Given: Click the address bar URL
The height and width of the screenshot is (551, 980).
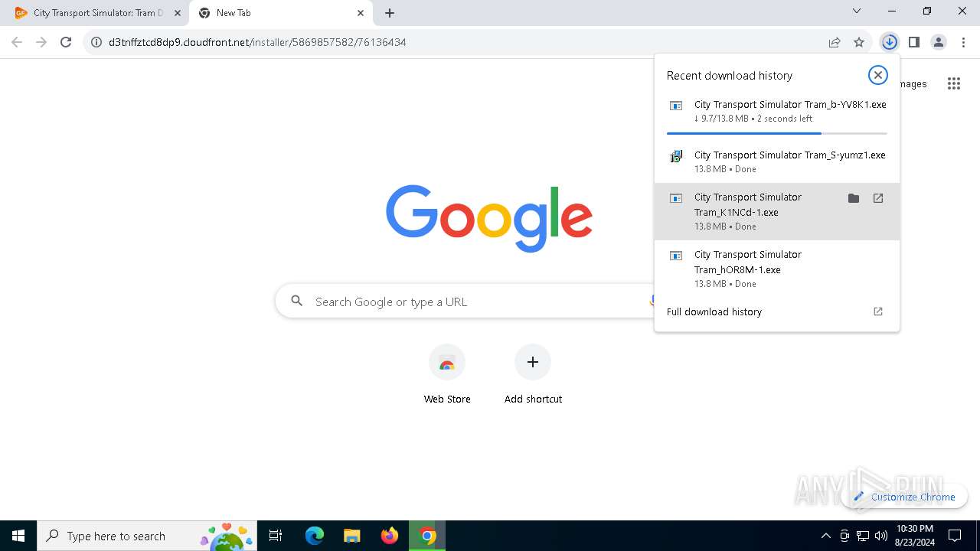Looking at the screenshot, I should (257, 42).
